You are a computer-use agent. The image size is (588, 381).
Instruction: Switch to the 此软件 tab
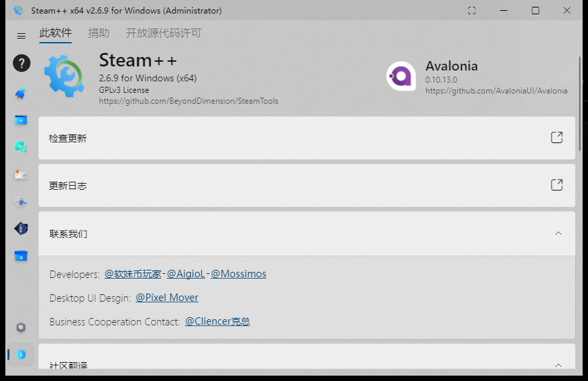coord(56,33)
